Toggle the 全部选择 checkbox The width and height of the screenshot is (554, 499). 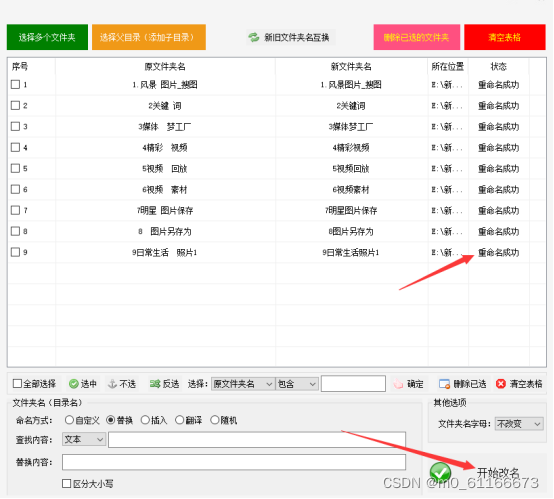[17, 384]
